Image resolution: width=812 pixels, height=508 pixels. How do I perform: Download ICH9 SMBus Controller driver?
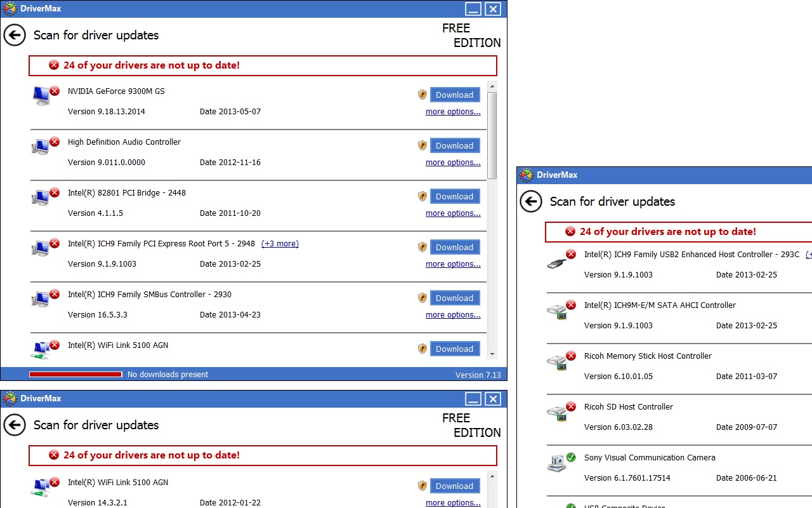point(455,298)
